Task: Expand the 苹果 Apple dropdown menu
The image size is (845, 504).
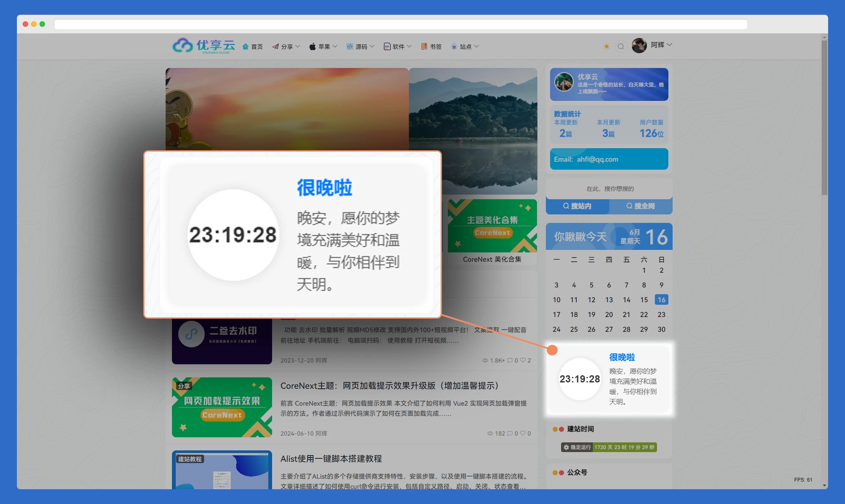Action: [x=323, y=46]
